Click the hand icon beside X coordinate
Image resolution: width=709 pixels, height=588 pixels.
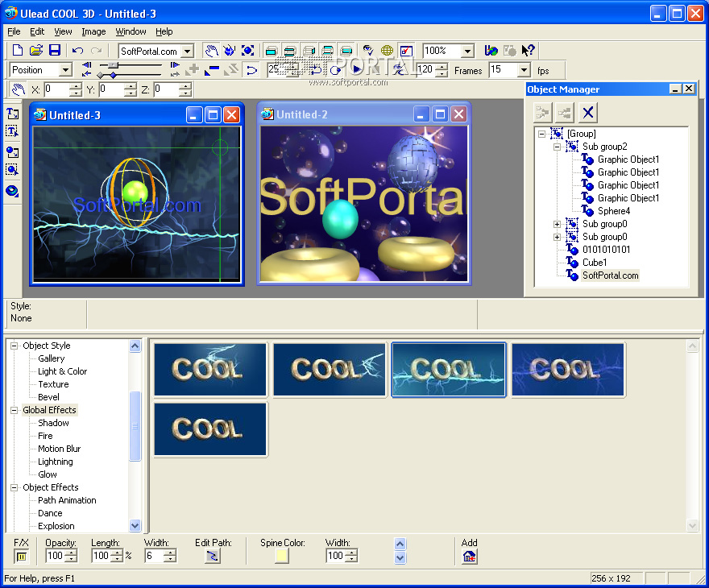coord(18,89)
